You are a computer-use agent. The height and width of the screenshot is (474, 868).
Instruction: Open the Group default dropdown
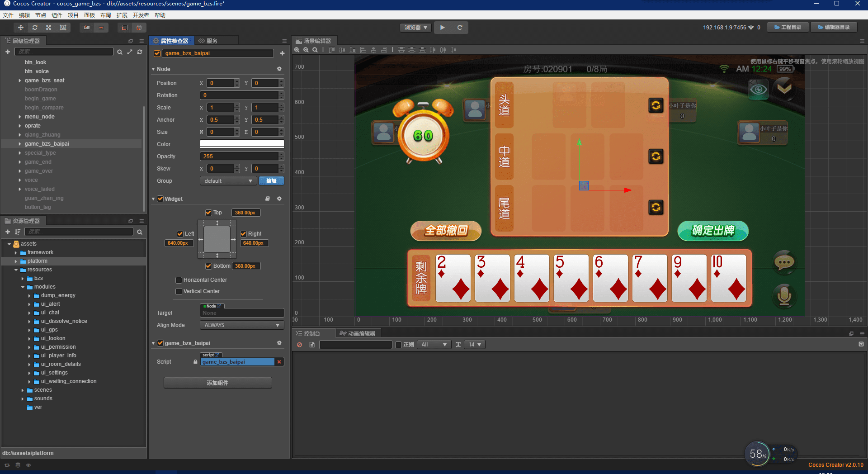228,181
